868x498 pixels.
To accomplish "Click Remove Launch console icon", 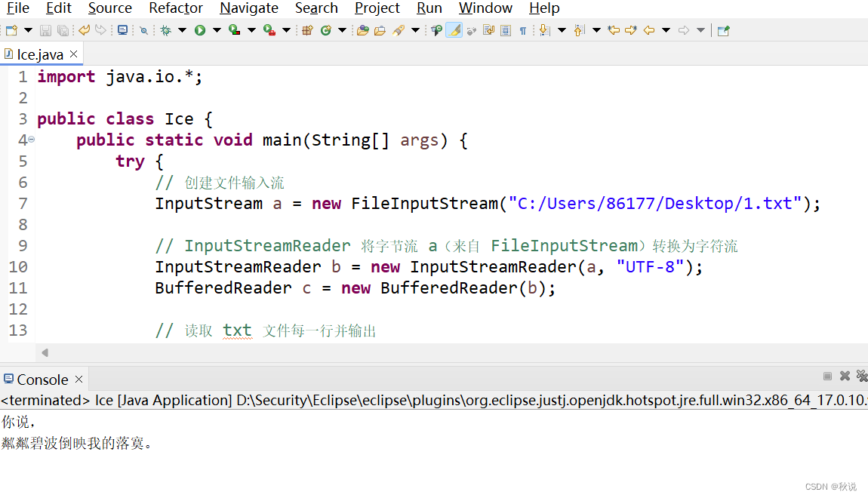I will click(845, 377).
